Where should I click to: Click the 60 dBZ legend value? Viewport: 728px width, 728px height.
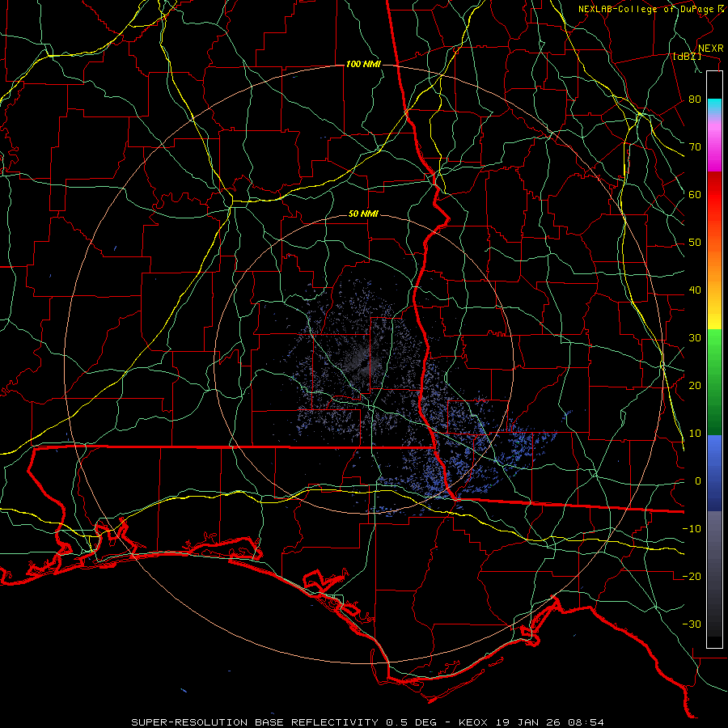[695, 194]
